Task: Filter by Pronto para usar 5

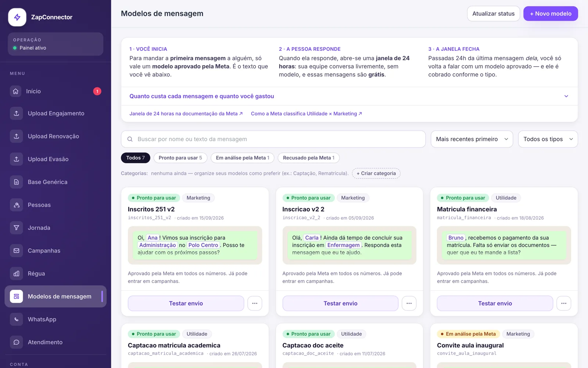Action: [180, 158]
